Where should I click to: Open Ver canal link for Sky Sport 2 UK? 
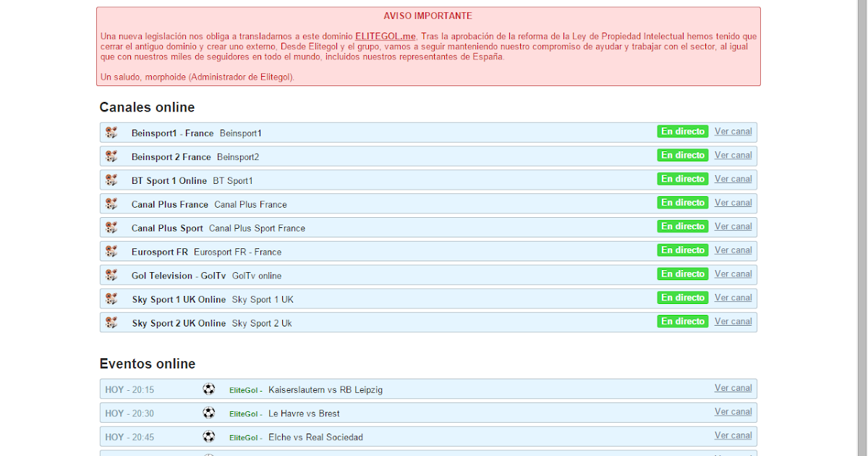point(733,322)
